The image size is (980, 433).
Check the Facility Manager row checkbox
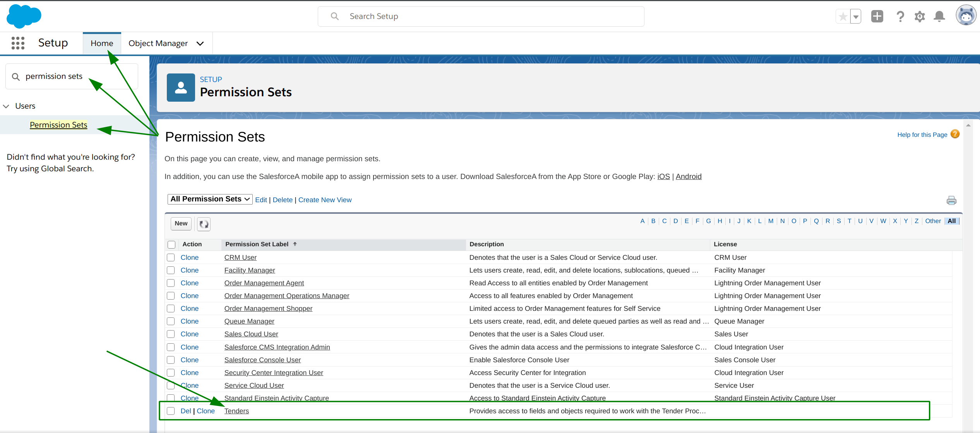(171, 270)
